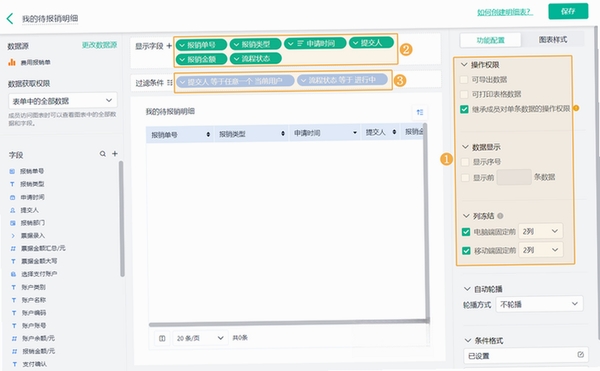Image resolution: width=600 pixels, height=371 pixels.
Task: Click the sort arrows in 报销类型 column header
Action: tap(283, 133)
